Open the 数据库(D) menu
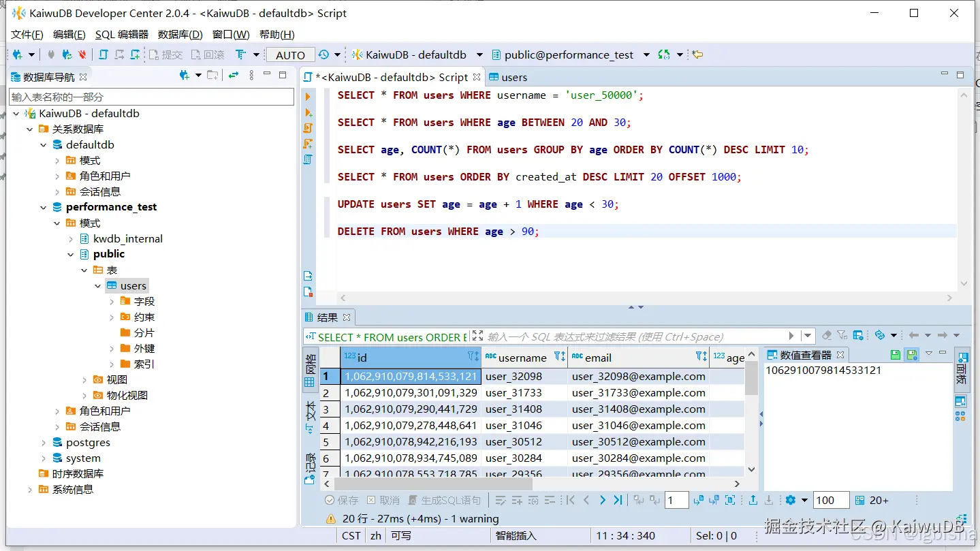Viewport: 980px width, 551px height. click(x=180, y=35)
